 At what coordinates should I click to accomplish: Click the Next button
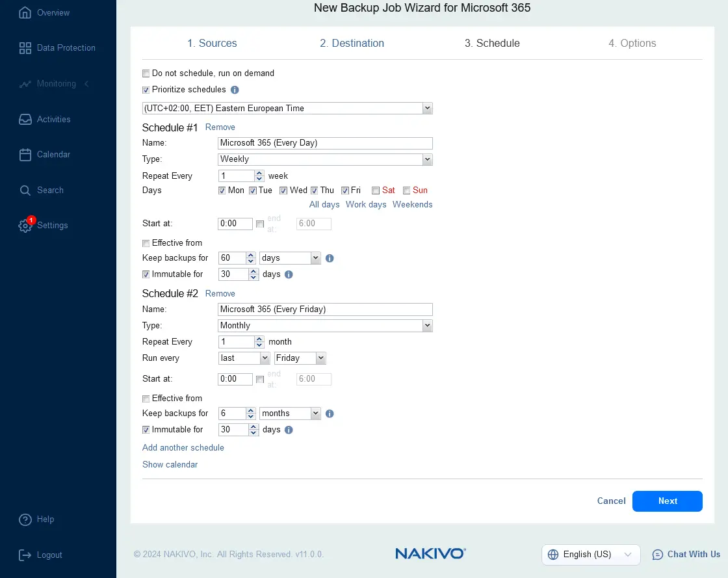[x=667, y=501]
